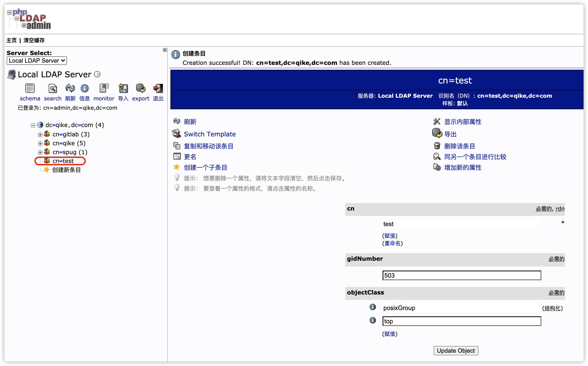Click info icon beside posixGroup objectClass

(x=373, y=307)
